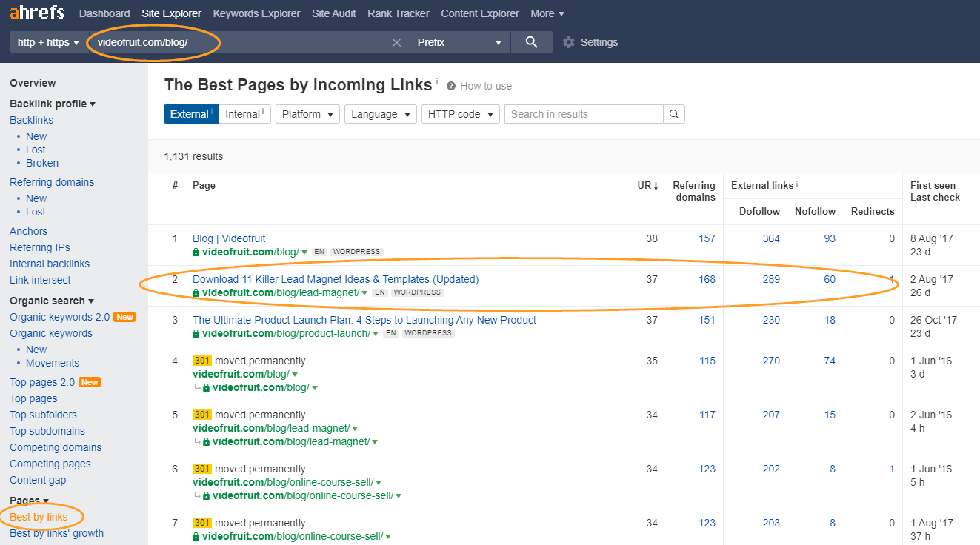Expand dropdown arrow next to videofruit.com/blog/product-launch/ URL
980x545 pixels.
point(376,334)
